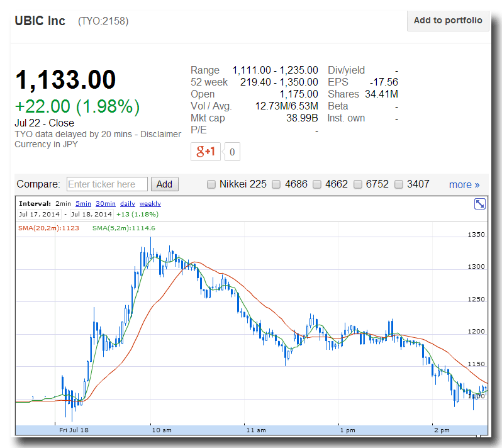Select SMA(20,2m):1123 indicator label
This screenshot has height=448, width=502.
point(48,228)
